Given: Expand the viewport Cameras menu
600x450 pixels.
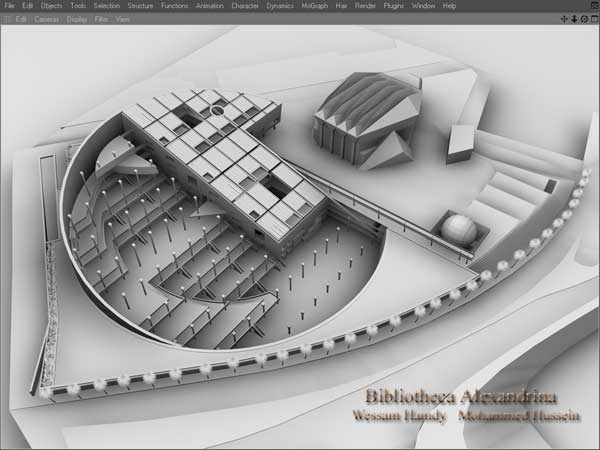Looking at the screenshot, I should (47, 18).
